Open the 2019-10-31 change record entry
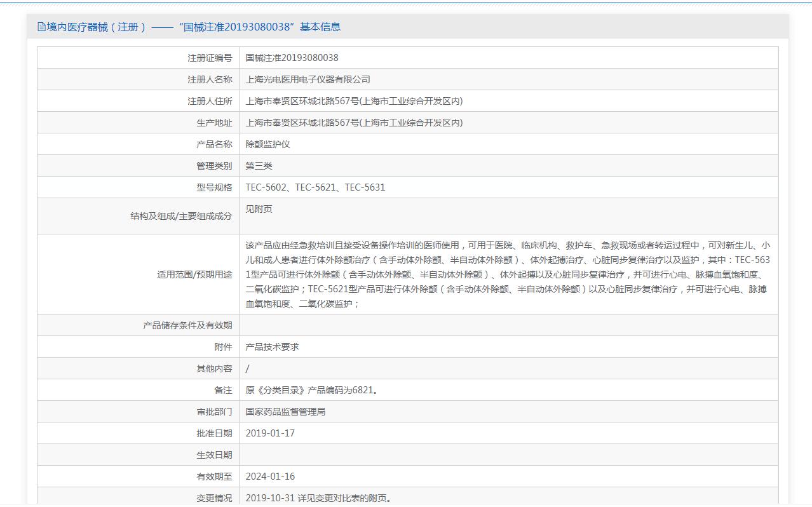Image resolution: width=812 pixels, height=507 pixels. click(x=318, y=498)
